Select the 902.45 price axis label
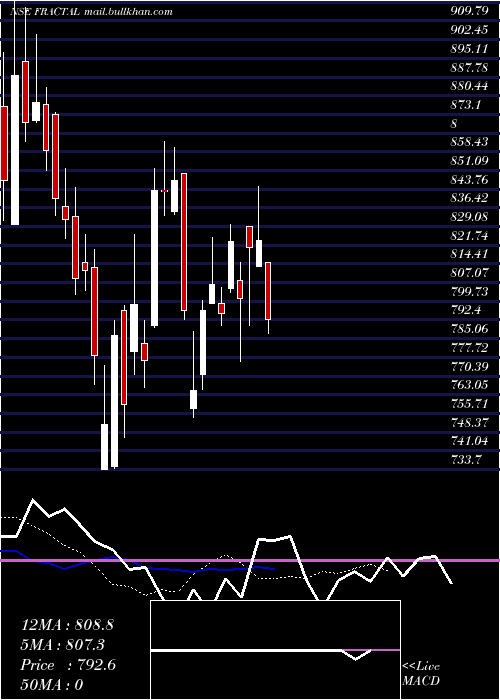 [469, 30]
